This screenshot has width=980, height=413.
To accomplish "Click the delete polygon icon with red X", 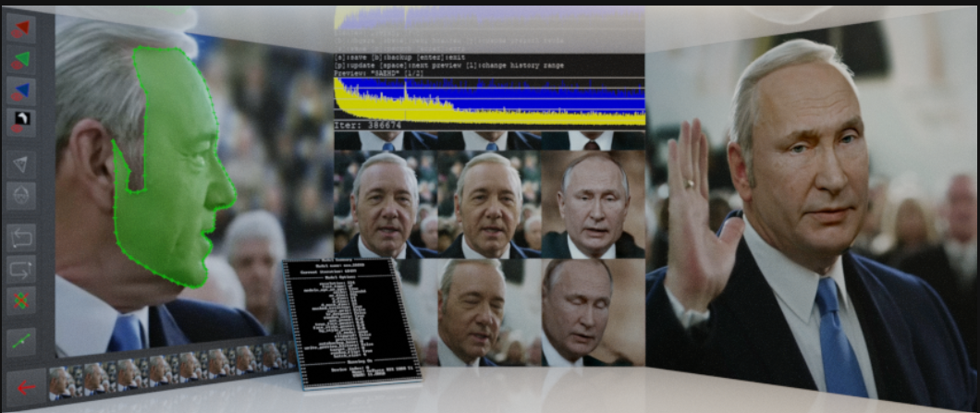I will [21, 300].
